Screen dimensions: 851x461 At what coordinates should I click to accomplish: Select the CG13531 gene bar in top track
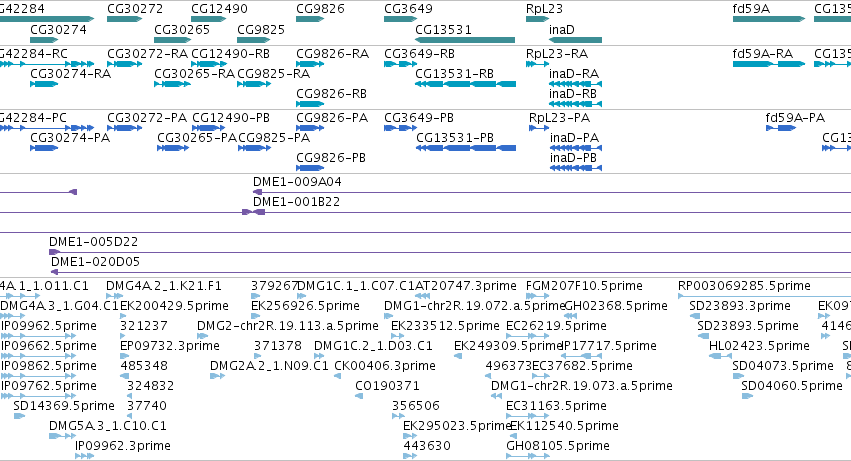coord(465,40)
